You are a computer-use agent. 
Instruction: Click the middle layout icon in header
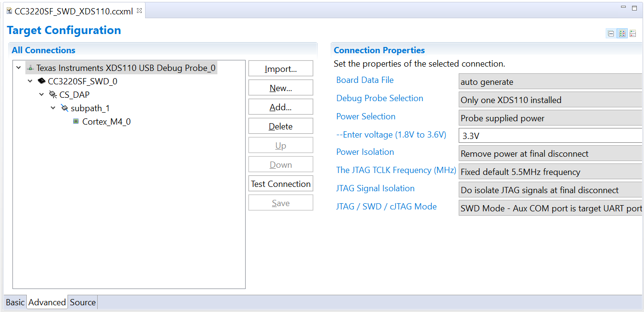click(x=622, y=34)
